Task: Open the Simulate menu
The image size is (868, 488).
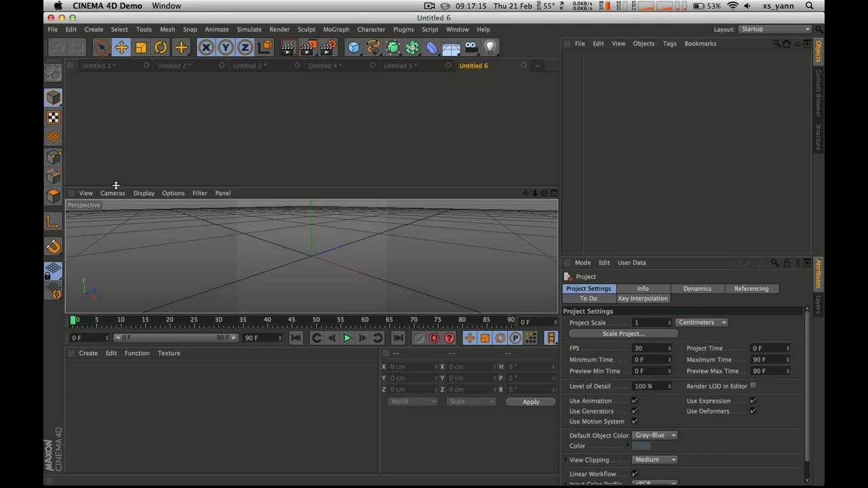Action: 249,29
